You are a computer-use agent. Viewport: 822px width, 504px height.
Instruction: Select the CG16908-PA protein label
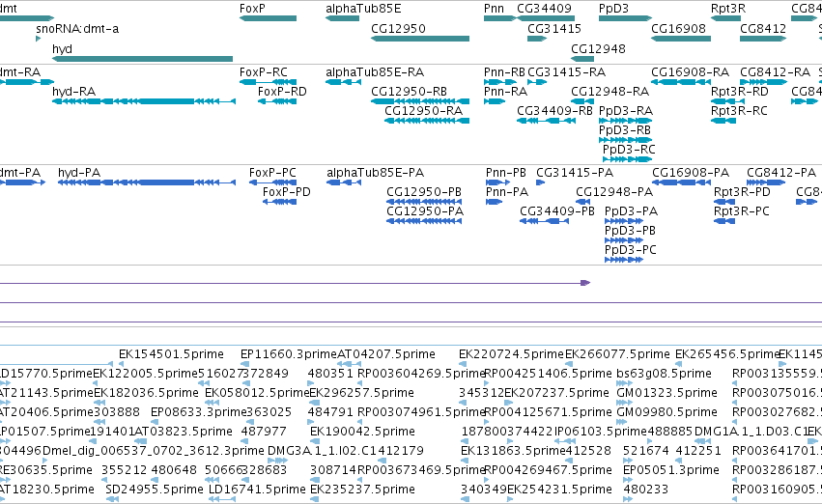691,173
